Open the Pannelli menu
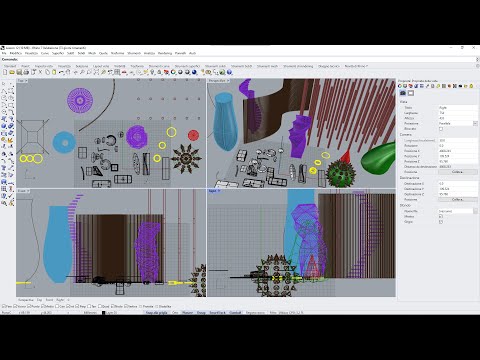 tap(180, 53)
